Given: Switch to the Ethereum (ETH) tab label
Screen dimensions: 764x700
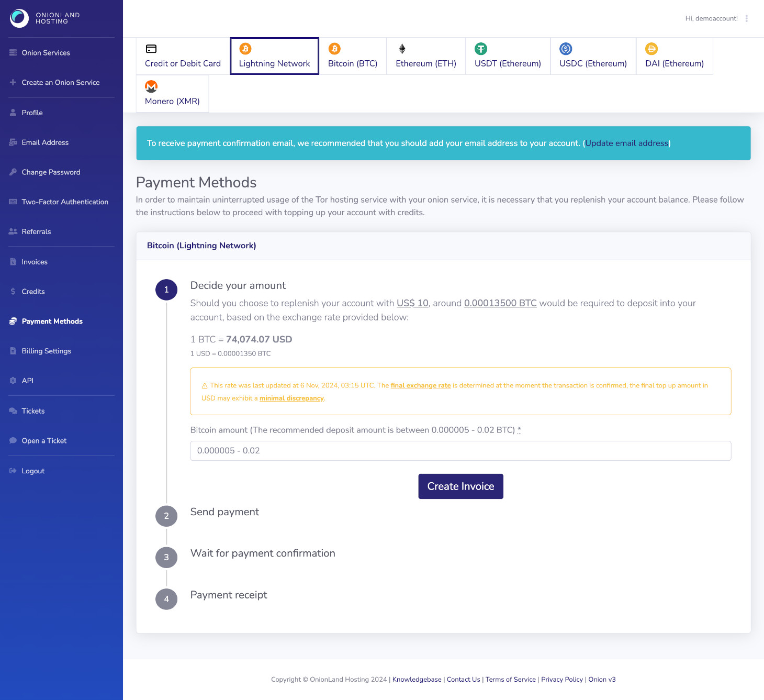Looking at the screenshot, I should (426, 63).
